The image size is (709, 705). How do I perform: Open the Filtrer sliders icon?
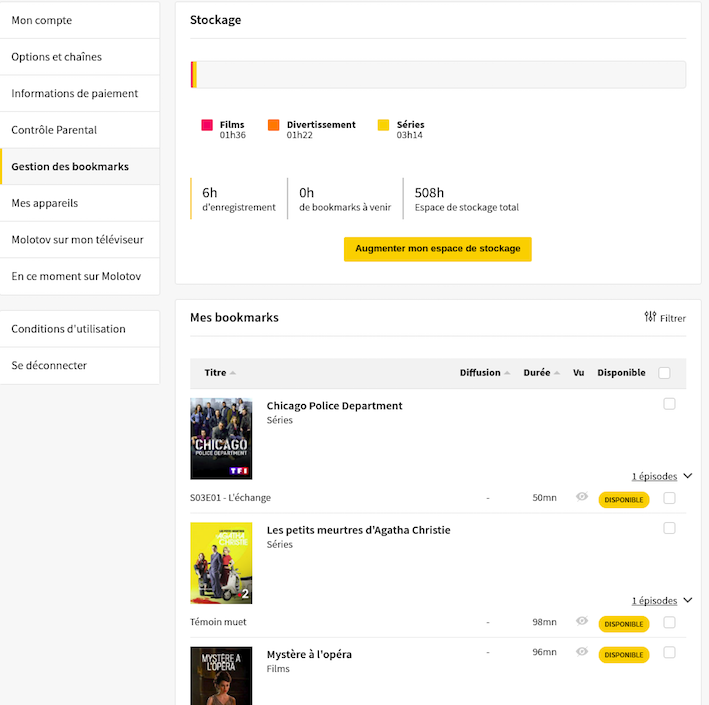pos(650,317)
